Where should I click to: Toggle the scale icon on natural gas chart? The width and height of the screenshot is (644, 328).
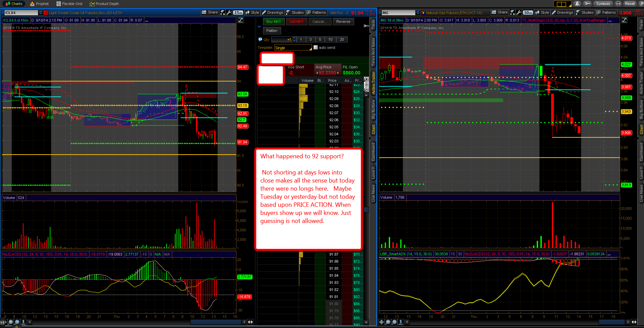coord(624,20)
